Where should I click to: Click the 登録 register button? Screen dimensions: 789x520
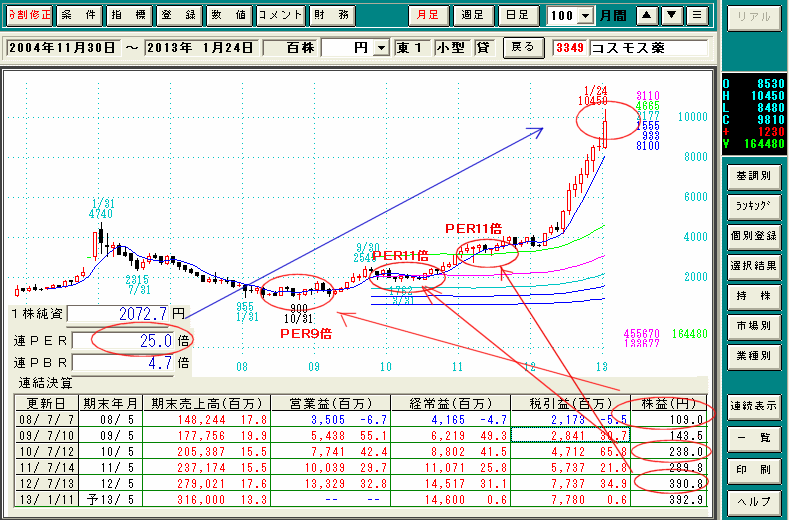(x=179, y=15)
